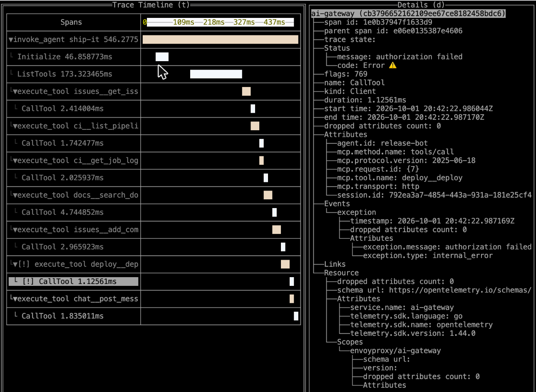Select the execute_tool chat__post_mess span
This screenshot has height=392, width=536.
click(x=74, y=299)
